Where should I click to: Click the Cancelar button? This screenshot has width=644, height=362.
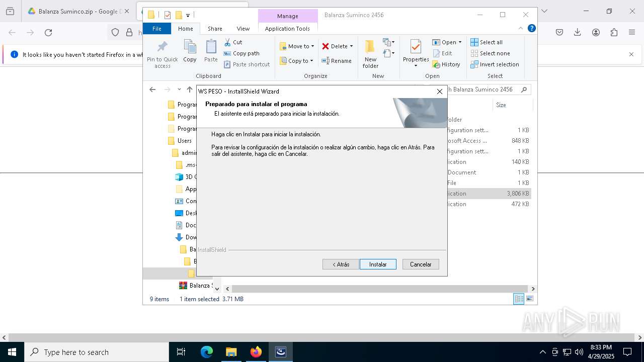pos(421,264)
